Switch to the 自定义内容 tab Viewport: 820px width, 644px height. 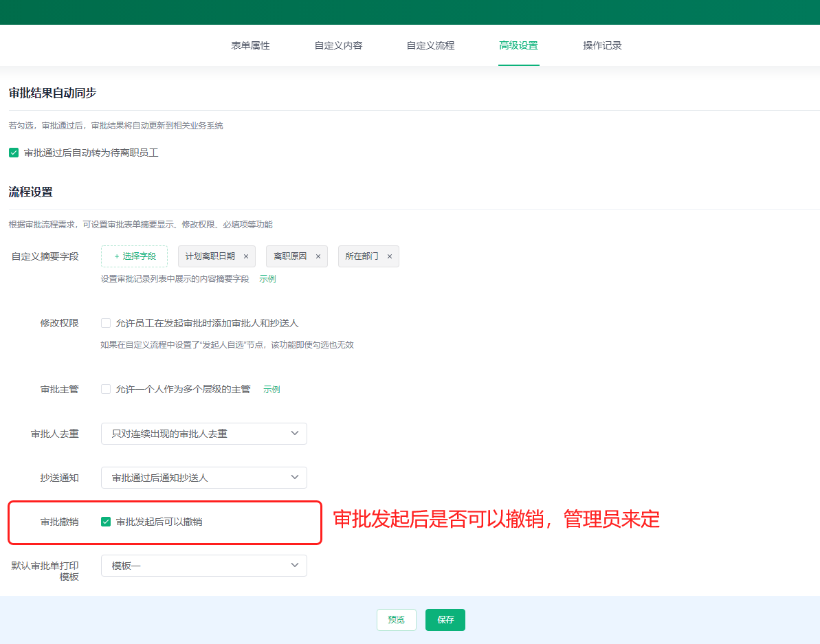tap(338, 45)
